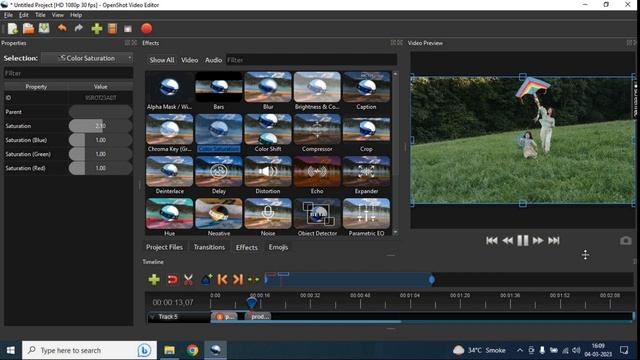Open the File menu
Screen dimensions: 640x360
[x=8, y=15]
